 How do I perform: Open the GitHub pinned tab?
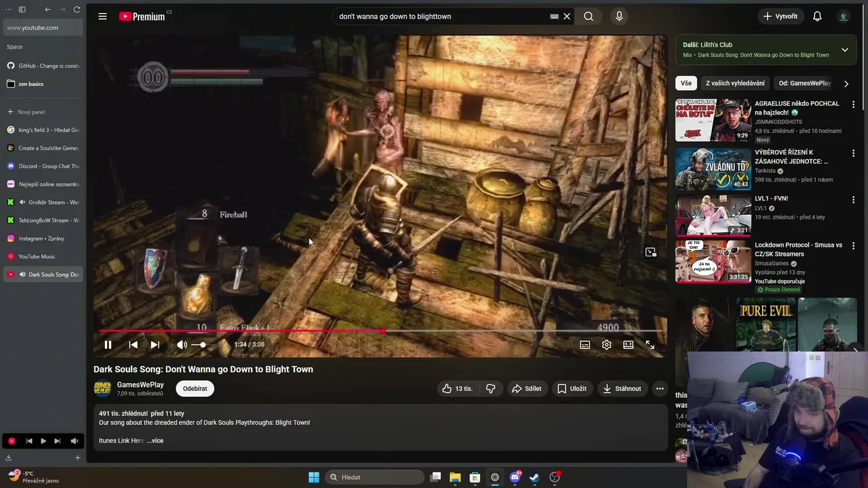(x=43, y=66)
